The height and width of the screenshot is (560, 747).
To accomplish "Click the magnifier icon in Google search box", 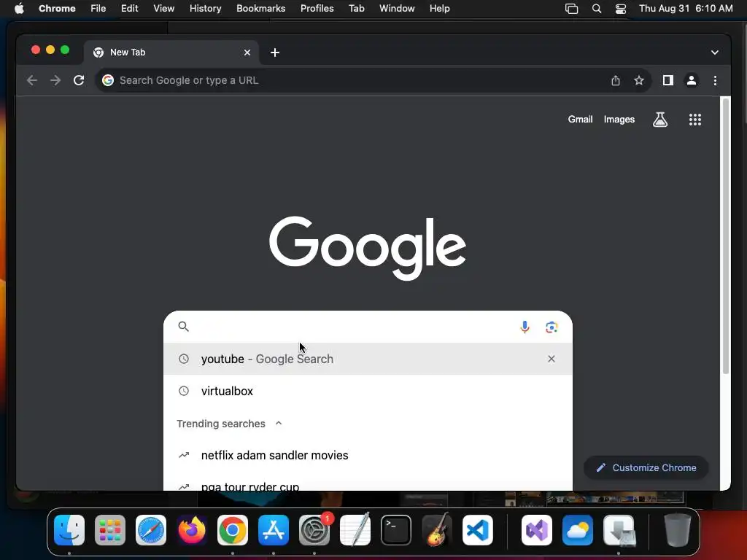I will pos(183,326).
